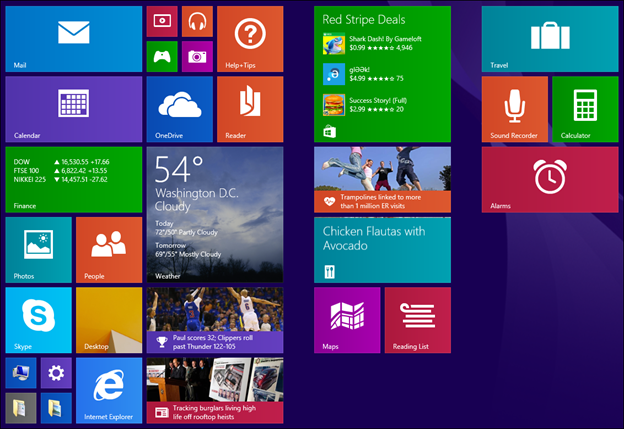Open the Calendar tile
Image resolution: width=624 pixels, height=429 pixels.
click(x=74, y=109)
